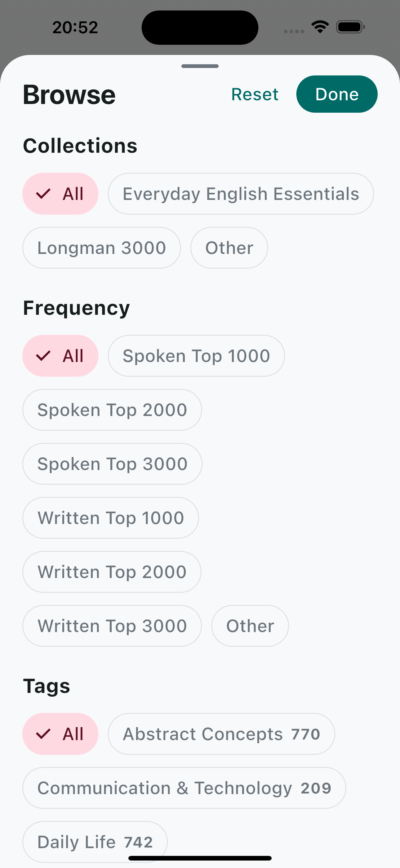
Task: Tap the Done button
Action: coord(337,94)
